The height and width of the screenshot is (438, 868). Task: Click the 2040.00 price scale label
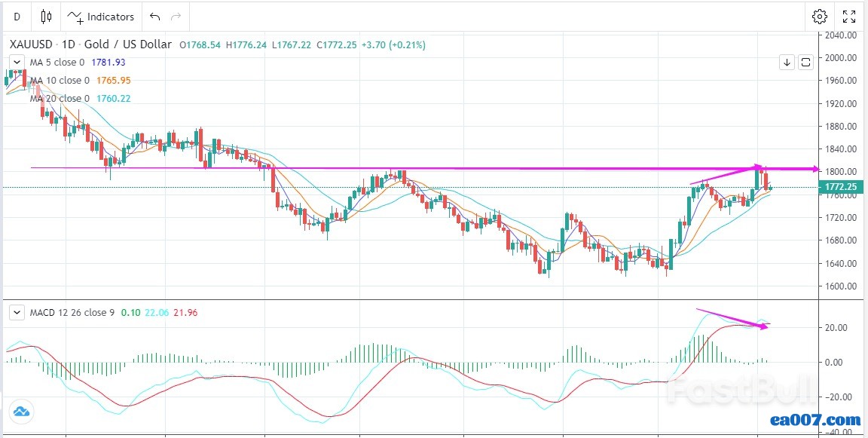point(841,35)
